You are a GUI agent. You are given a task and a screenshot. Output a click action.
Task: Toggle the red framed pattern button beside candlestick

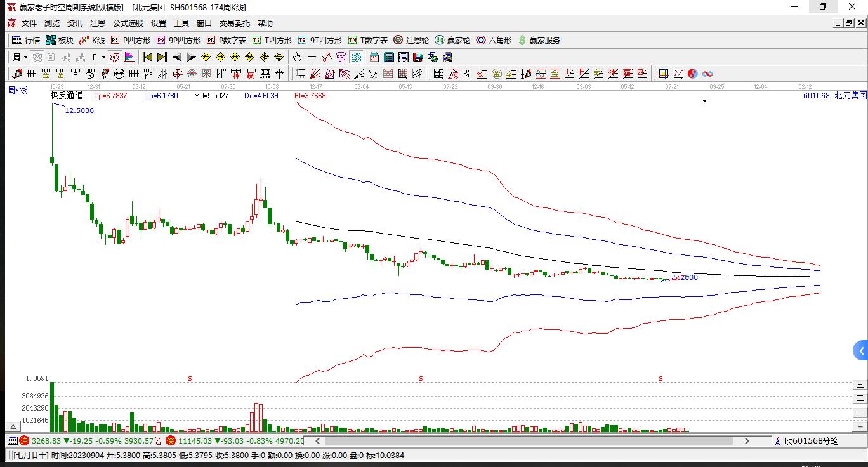(x=114, y=57)
